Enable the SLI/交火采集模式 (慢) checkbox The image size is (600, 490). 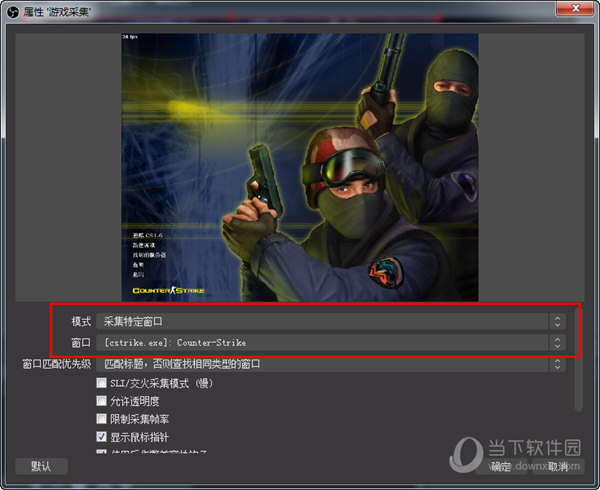(x=101, y=383)
